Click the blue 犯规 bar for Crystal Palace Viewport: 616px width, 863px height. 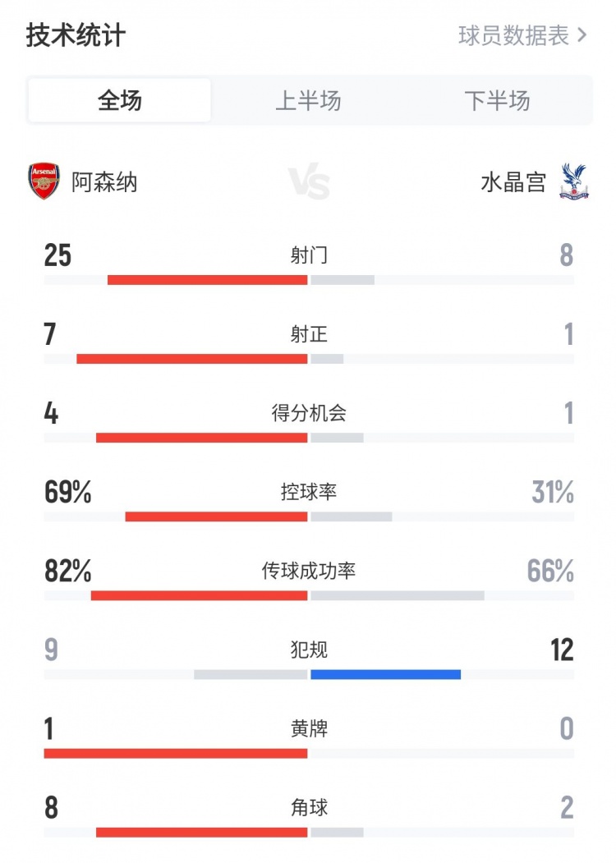point(385,674)
